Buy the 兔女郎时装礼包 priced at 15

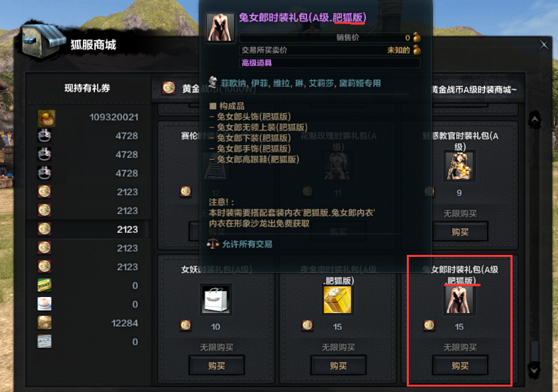[x=460, y=365]
